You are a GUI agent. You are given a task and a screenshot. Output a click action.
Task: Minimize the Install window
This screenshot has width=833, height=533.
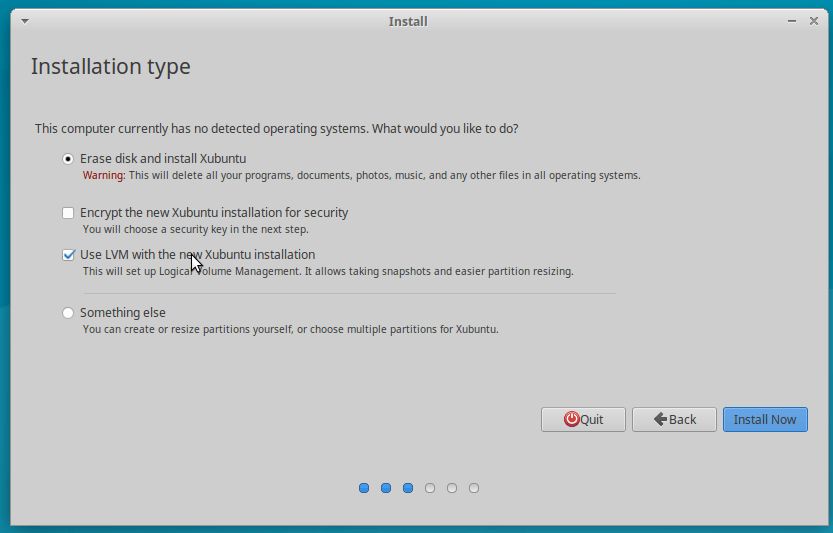[792, 21]
